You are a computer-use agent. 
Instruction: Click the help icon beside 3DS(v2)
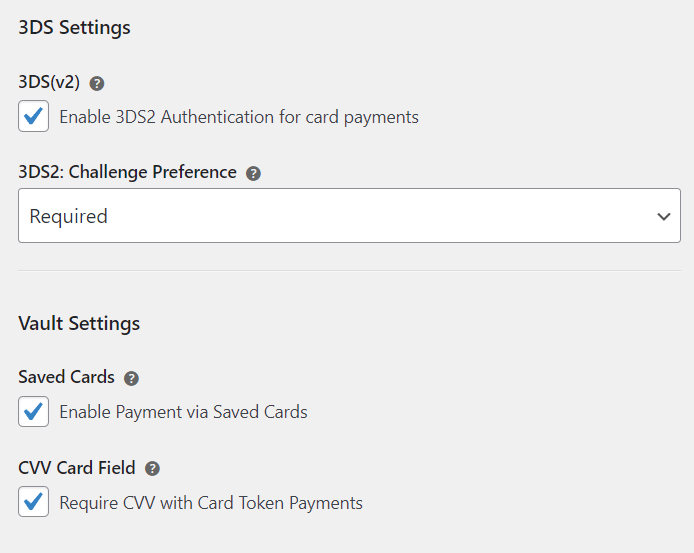tap(97, 84)
